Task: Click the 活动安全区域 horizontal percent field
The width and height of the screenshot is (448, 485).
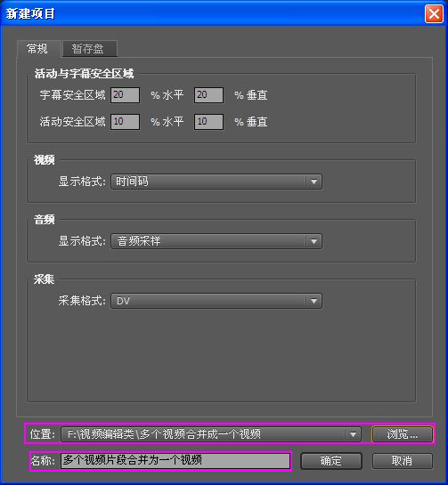Action: point(125,122)
